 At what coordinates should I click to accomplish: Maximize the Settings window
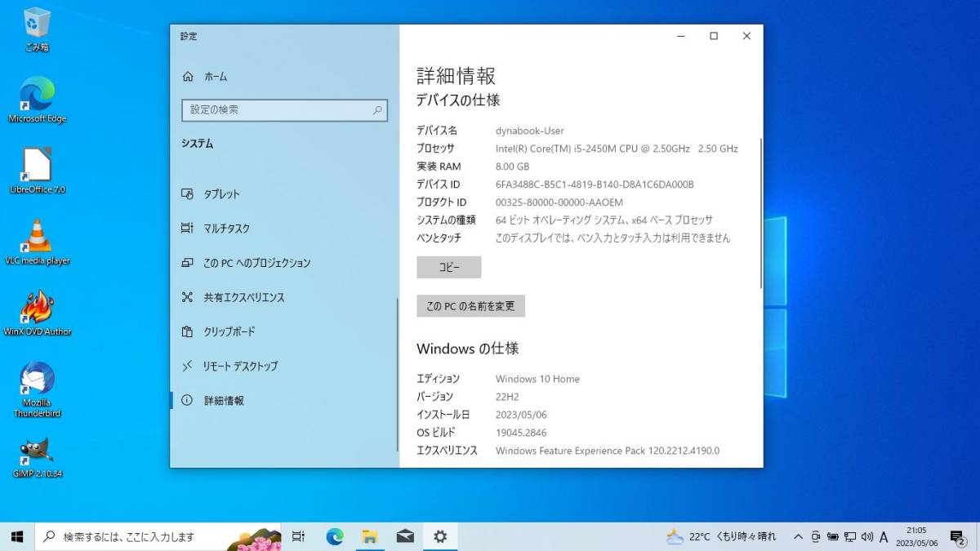(714, 36)
